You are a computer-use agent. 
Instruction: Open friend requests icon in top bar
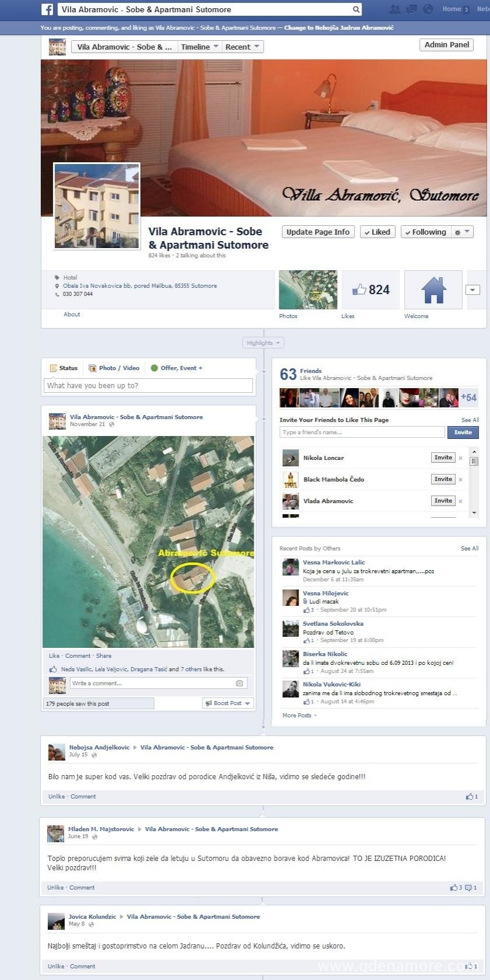click(395, 9)
